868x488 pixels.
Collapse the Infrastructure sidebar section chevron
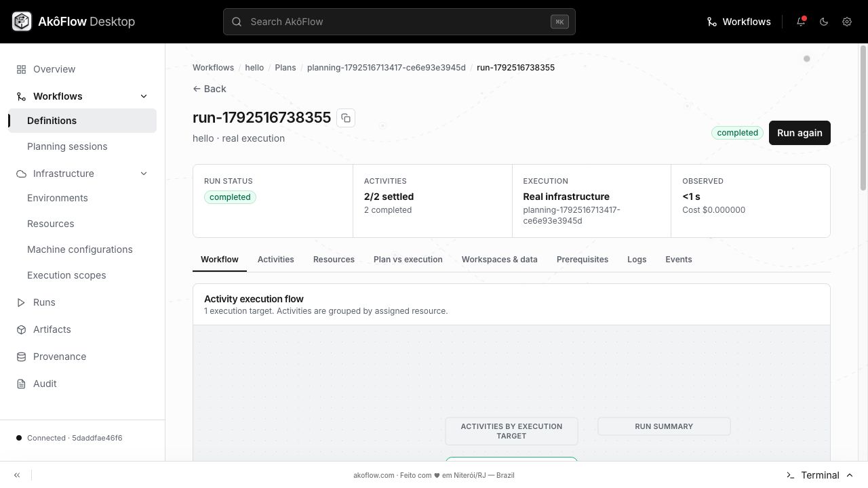pyautogui.click(x=144, y=174)
